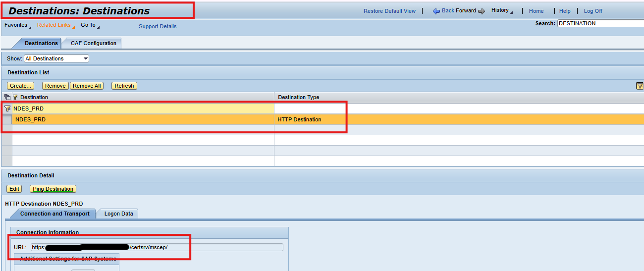This screenshot has height=271, width=644.
Task: Switch to the Logon Data tab
Action: [118, 214]
